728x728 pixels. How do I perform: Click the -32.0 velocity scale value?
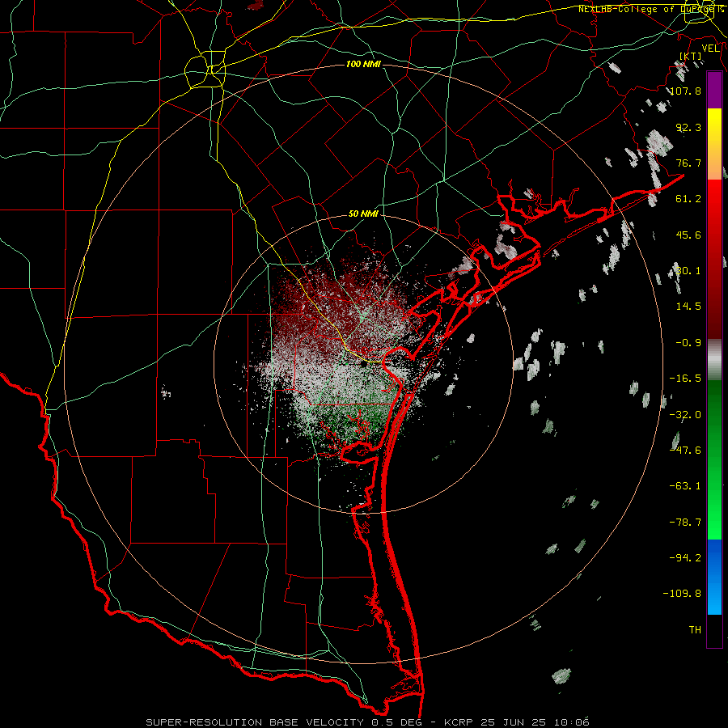[685, 415]
